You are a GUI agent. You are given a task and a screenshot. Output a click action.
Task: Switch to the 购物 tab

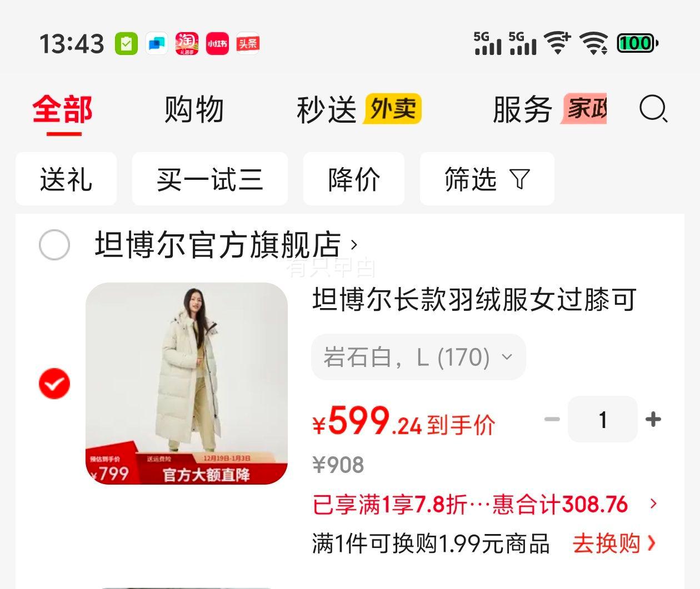tap(194, 109)
